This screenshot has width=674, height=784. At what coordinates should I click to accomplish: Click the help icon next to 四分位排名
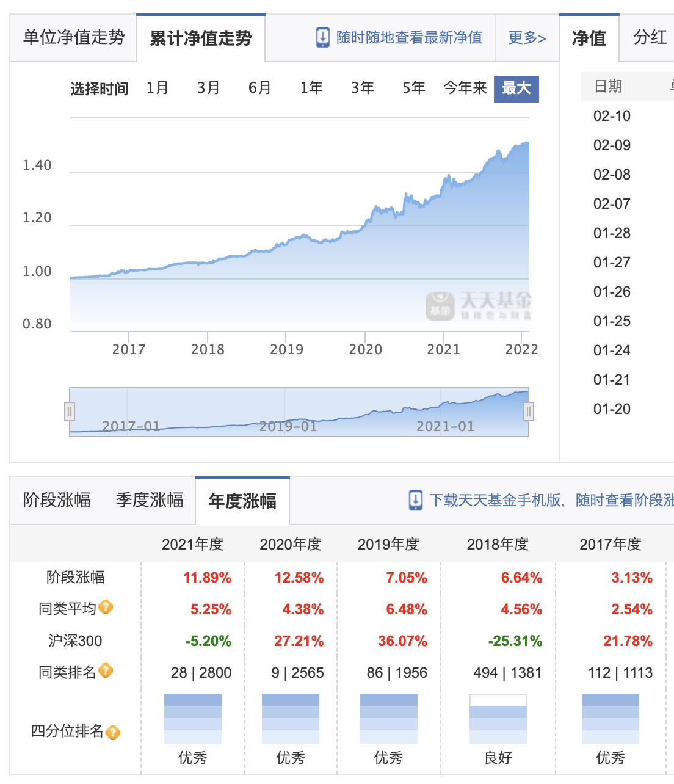[x=113, y=732]
